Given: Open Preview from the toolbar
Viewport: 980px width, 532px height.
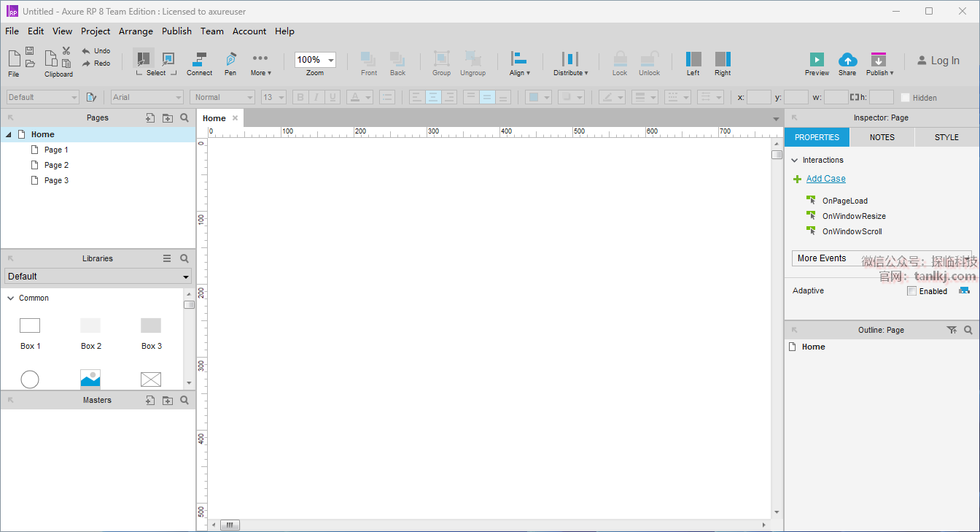Looking at the screenshot, I should pos(817,60).
